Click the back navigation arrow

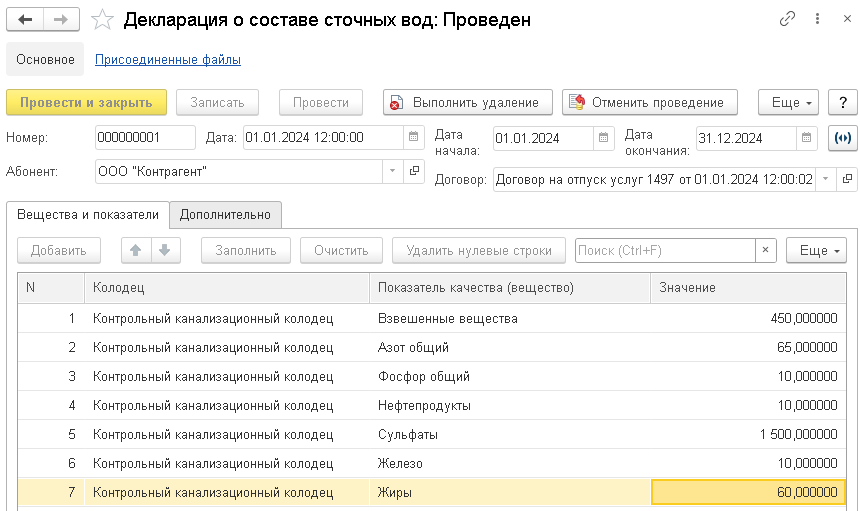click(26, 20)
